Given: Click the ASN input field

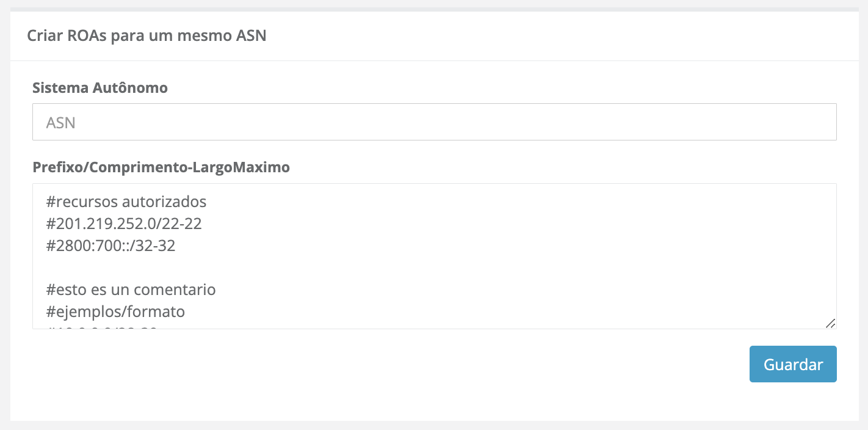Looking at the screenshot, I should 433,122.
